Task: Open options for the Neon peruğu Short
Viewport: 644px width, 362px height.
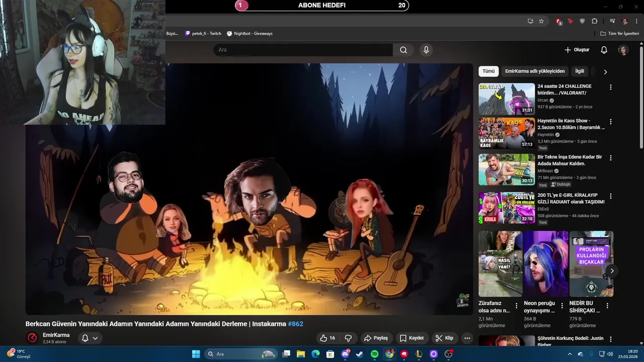Action: pos(562,306)
